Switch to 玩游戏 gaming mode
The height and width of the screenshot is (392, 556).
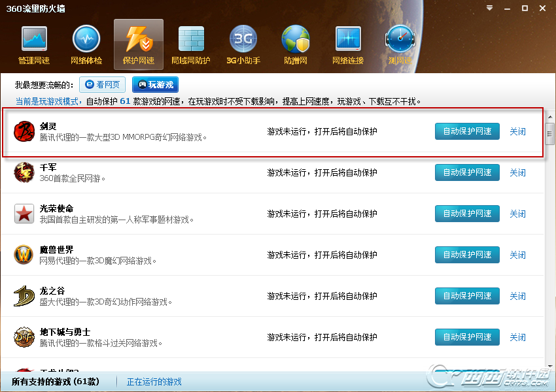click(x=155, y=85)
